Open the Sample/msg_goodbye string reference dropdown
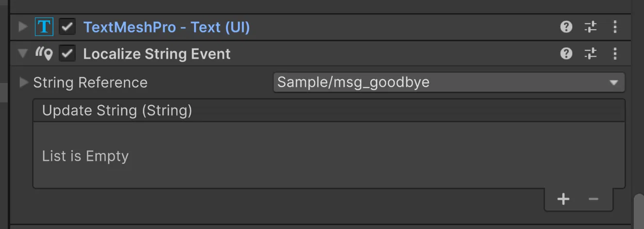The image size is (644, 229). (x=449, y=82)
